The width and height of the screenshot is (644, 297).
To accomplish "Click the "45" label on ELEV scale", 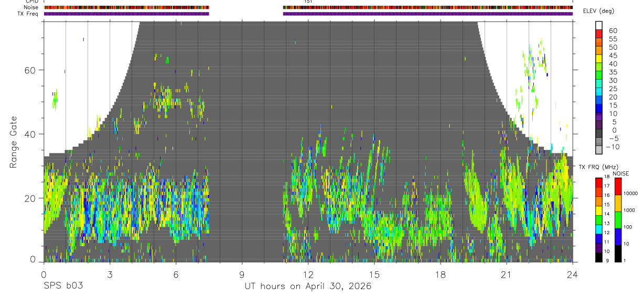I will 613,56.
